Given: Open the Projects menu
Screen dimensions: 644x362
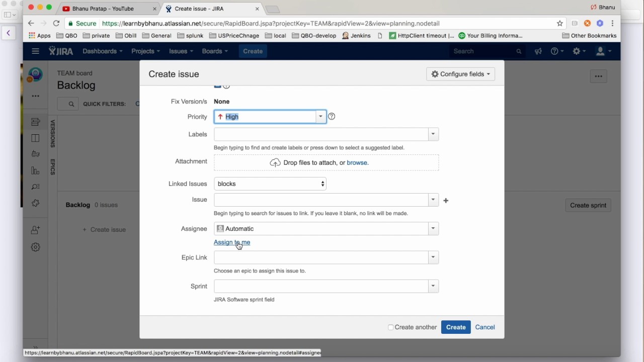Looking at the screenshot, I should 145,51.
